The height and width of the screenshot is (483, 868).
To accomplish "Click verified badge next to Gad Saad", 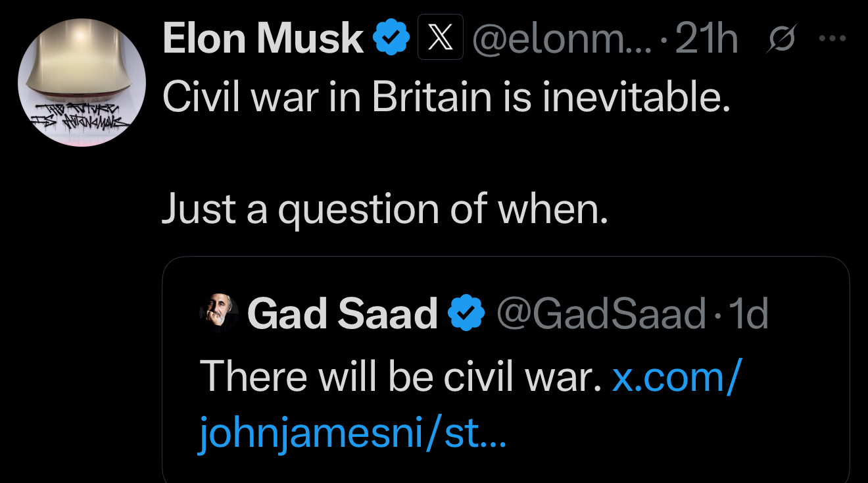I will [x=466, y=313].
